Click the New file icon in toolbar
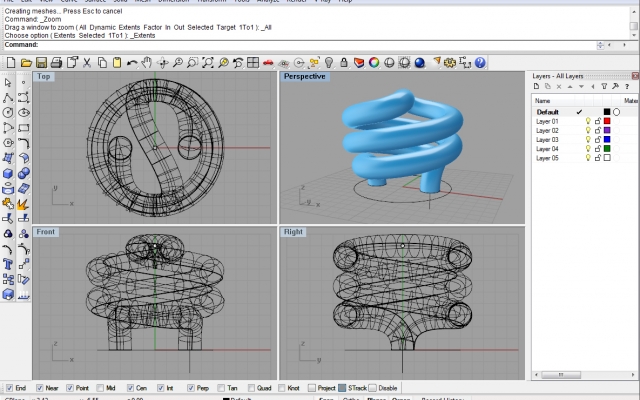Viewport: 640px width, 400px height. (11, 63)
